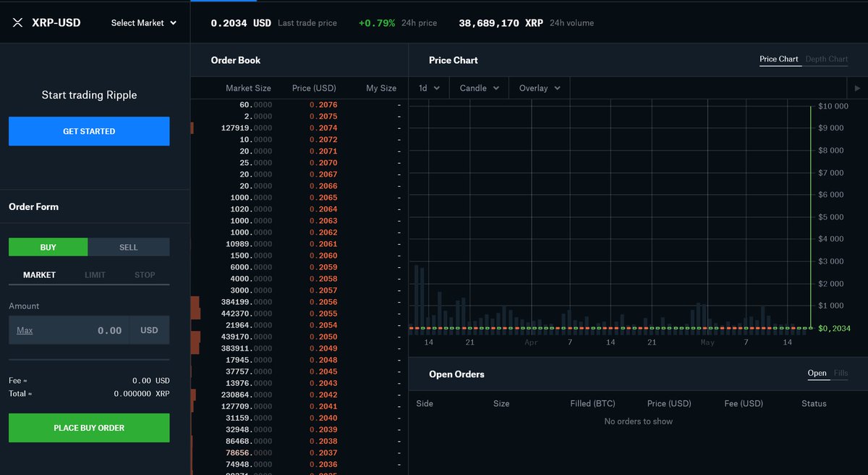Click the Fee (USD) column header

pos(744,403)
